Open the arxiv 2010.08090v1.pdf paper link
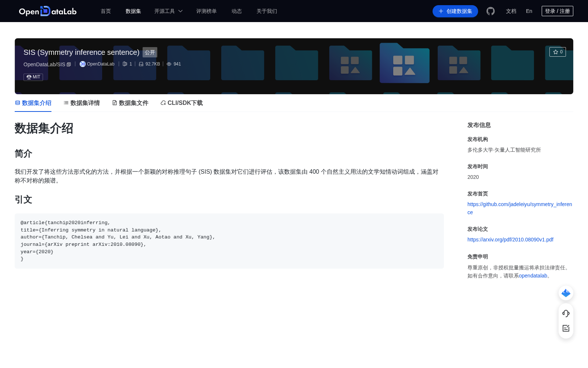Image resolution: width=588 pixels, height=368 pixels. pyautogui.click(x=510, y=240)
